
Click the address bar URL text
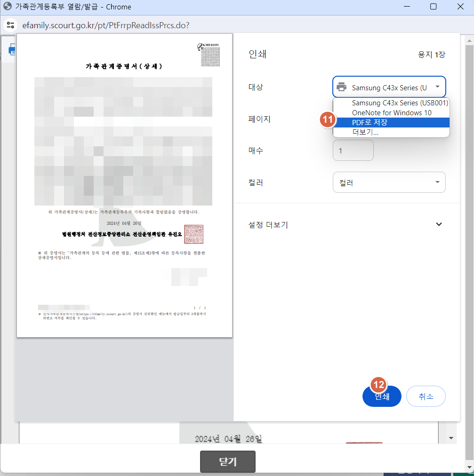pyautogui.click(x=106, y=25)
